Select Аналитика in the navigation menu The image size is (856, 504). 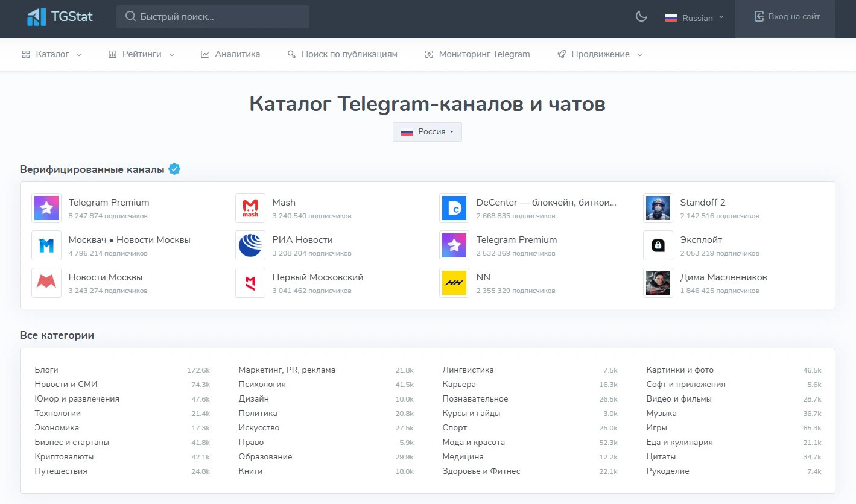[230, 54]
